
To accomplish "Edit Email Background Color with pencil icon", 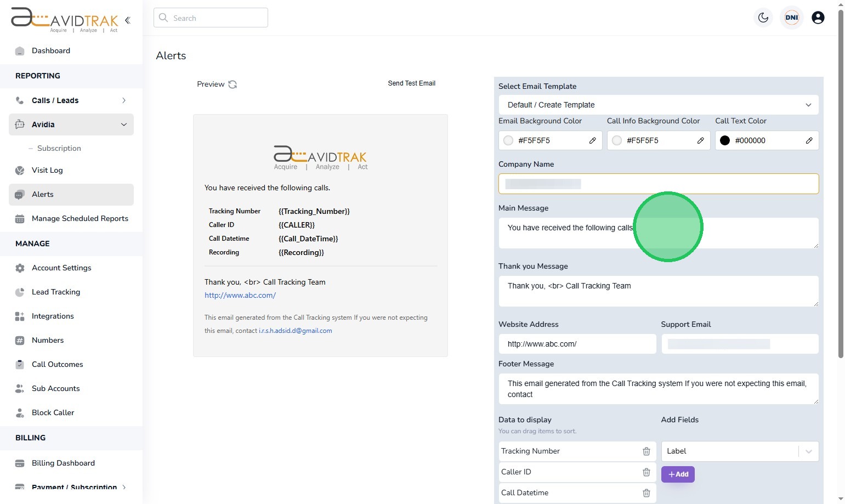I will [x=592, y=140].
